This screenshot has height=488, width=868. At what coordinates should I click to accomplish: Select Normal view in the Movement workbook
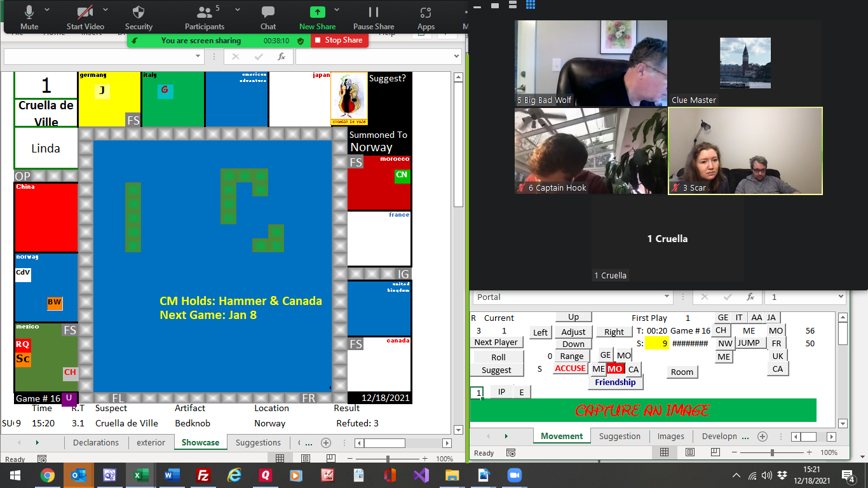pos(664,452)
